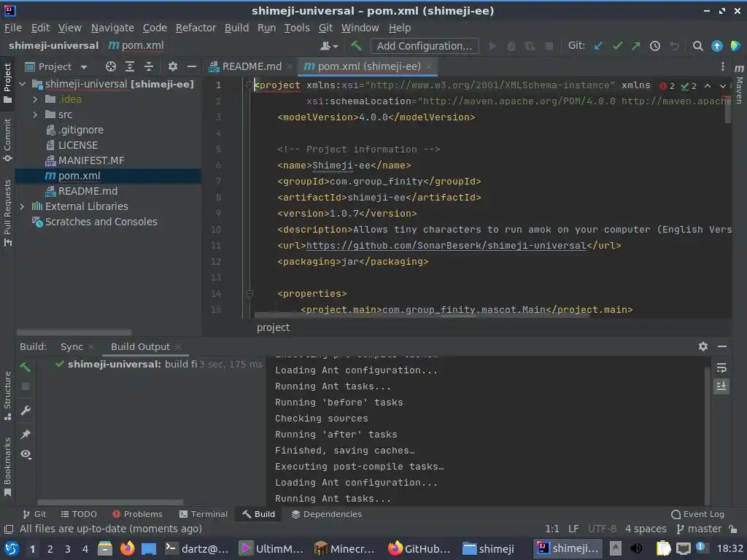Switch to Minecraft taskbar window
747x560 pixels.
pyautogui.click(x=344, y=548)
